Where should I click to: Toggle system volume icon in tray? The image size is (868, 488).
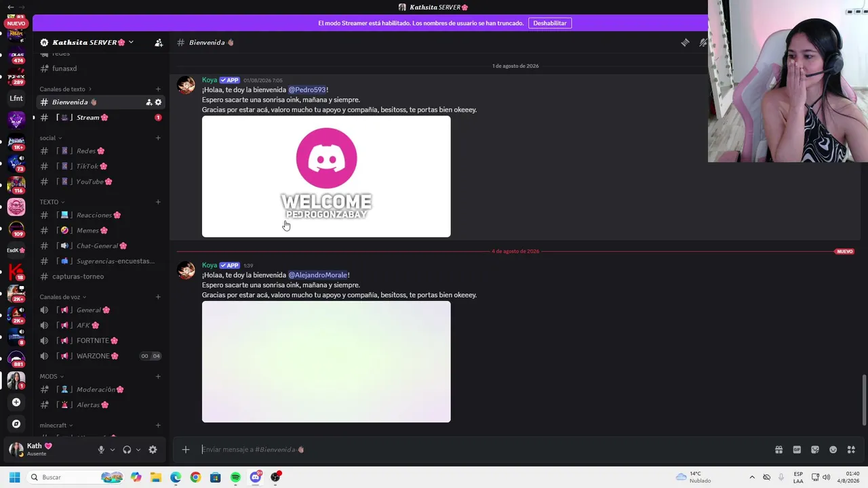(826, 477)
